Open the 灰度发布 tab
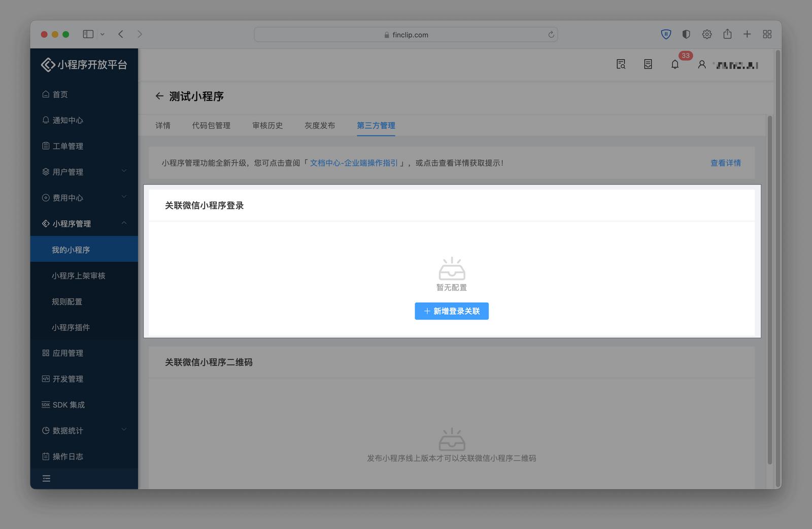 coord(320,125)
